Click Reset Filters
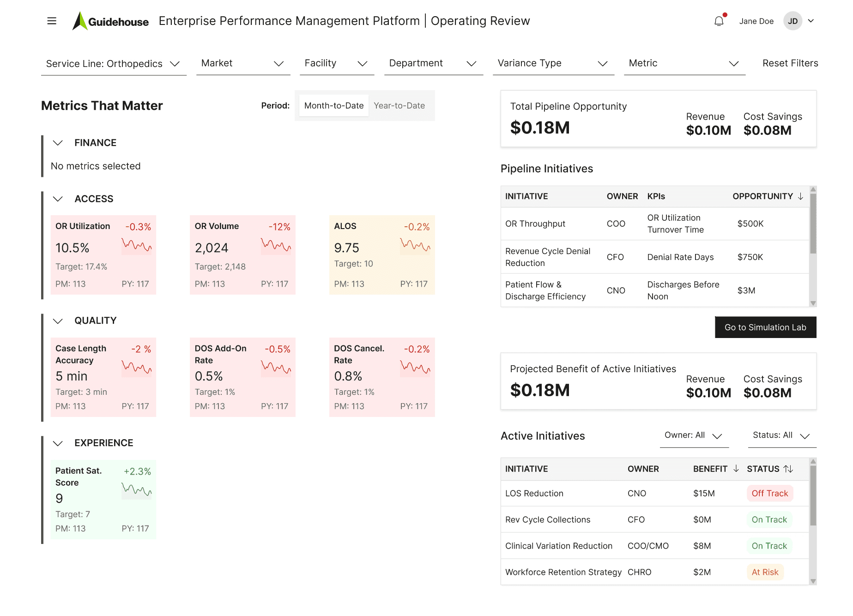 [x=790, y=63]
